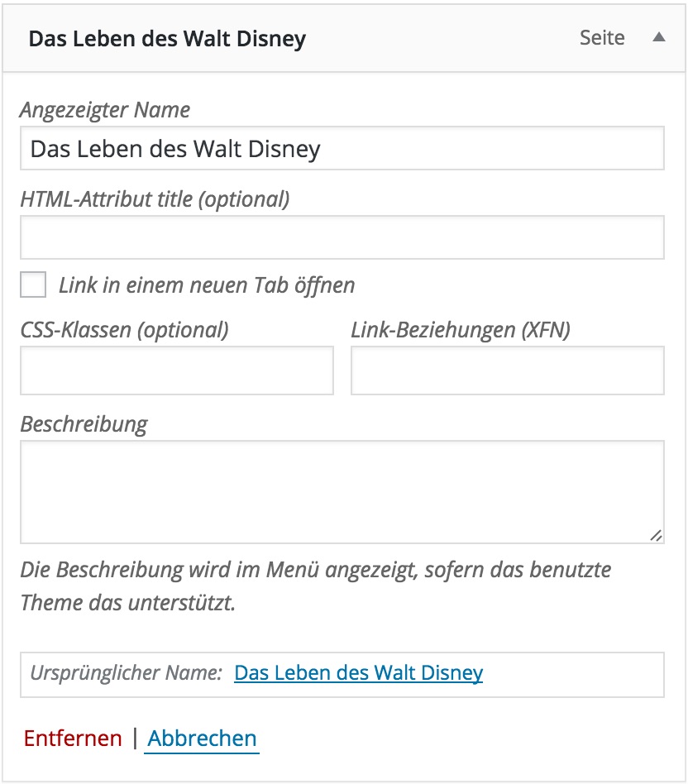This screenshot has height=784, width=688.
Task: Focus the Angezeigter Name text field
Action: (x=342, y=149)
